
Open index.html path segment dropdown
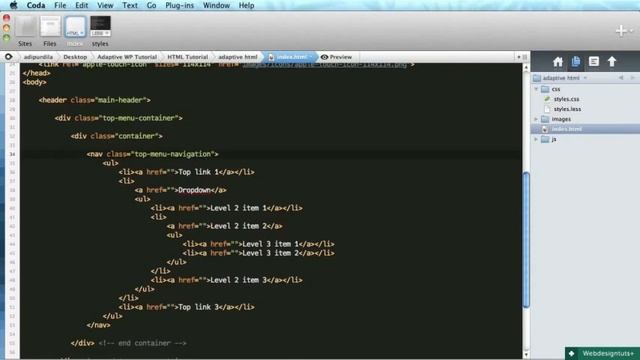(291, 57)
